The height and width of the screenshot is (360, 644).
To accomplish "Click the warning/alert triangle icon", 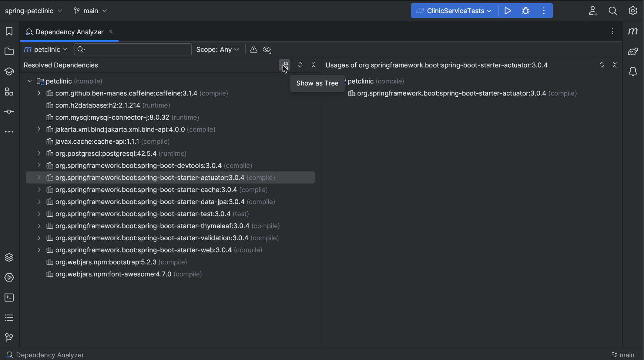I will [253, 49].
